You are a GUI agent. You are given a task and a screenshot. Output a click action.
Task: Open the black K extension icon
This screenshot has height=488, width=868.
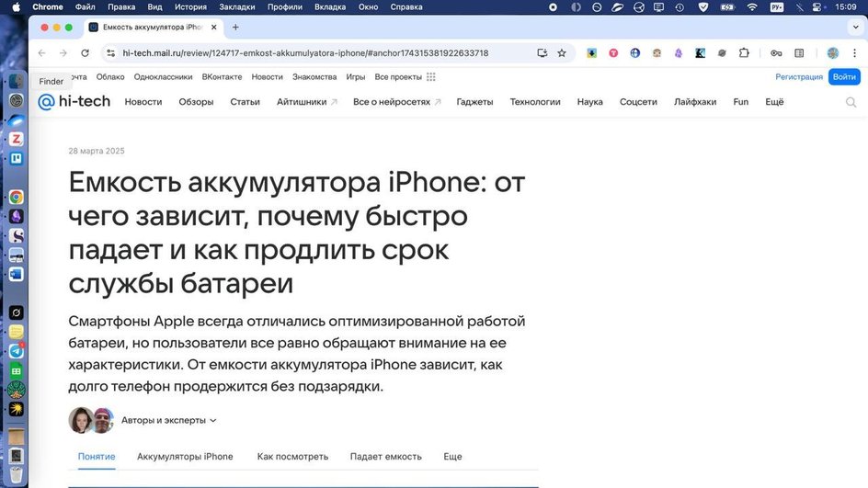click(x=701, y=53)
